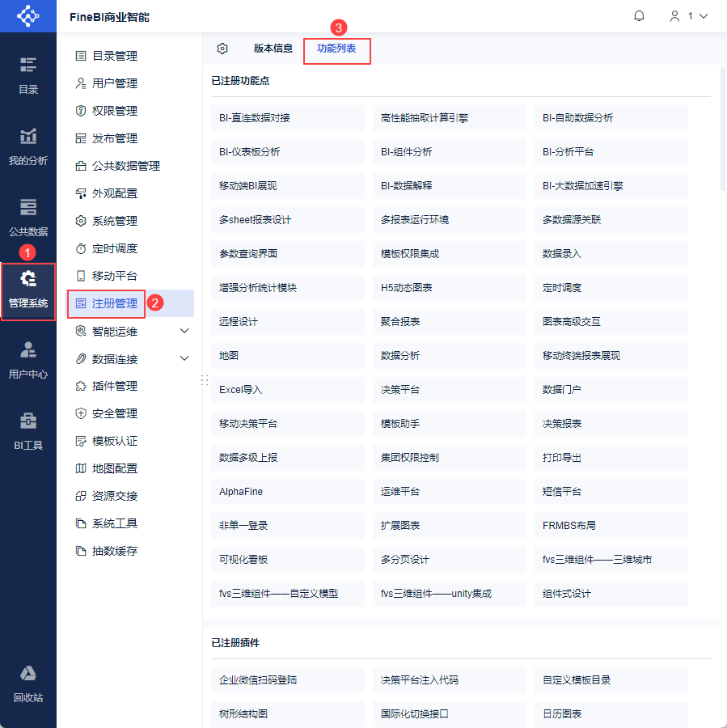Open the 我的分析 sidebar section
This screenshot has height=728, width=727.
click(x=27, y=146)
